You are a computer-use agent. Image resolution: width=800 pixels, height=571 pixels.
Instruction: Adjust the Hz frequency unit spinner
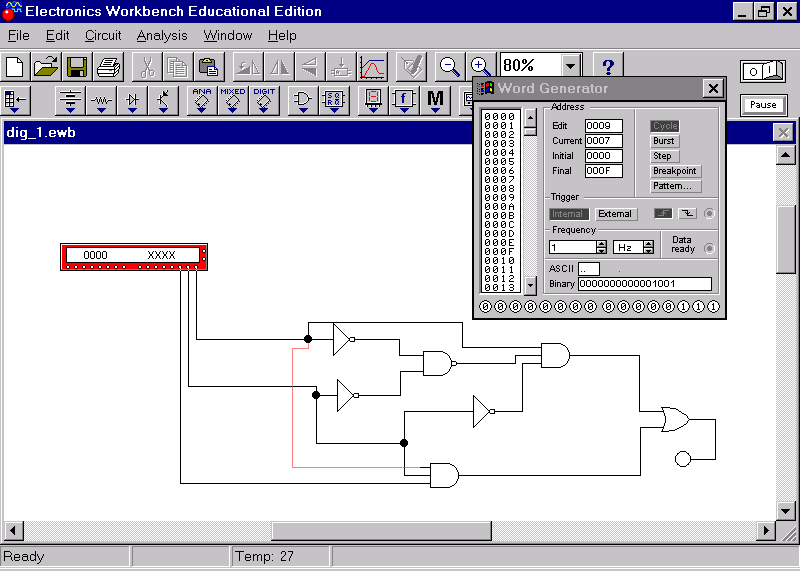[648, 247]
